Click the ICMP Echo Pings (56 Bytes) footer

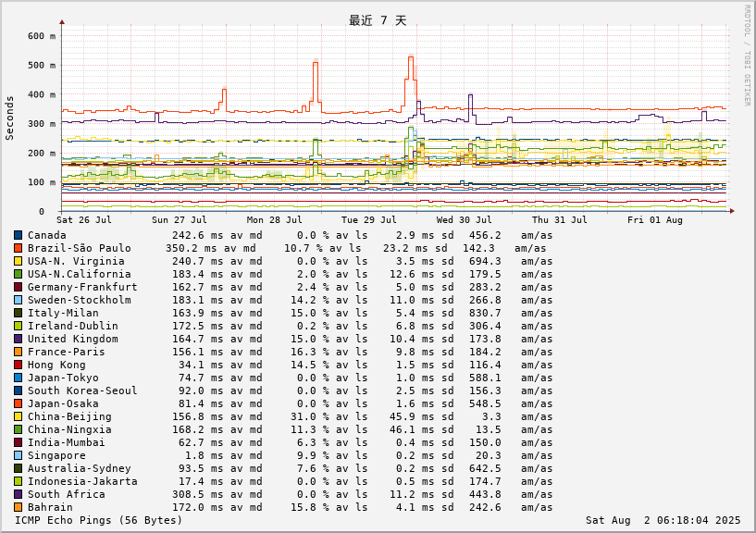pos(99,520)
